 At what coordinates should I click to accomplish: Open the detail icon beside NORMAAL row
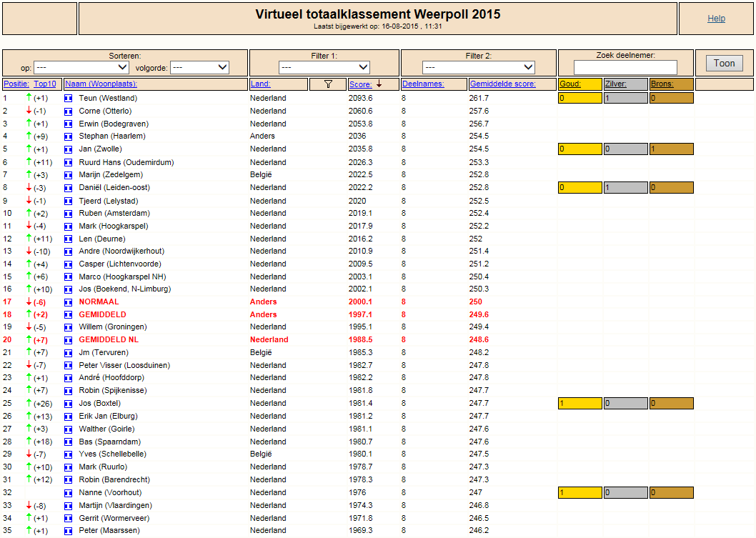(x=69, y=302)
